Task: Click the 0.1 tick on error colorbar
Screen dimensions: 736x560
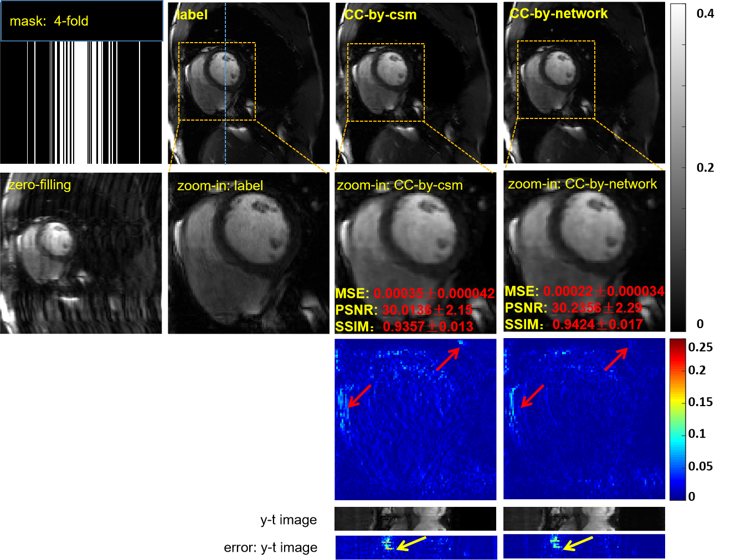Action: (x=697, y=434)
